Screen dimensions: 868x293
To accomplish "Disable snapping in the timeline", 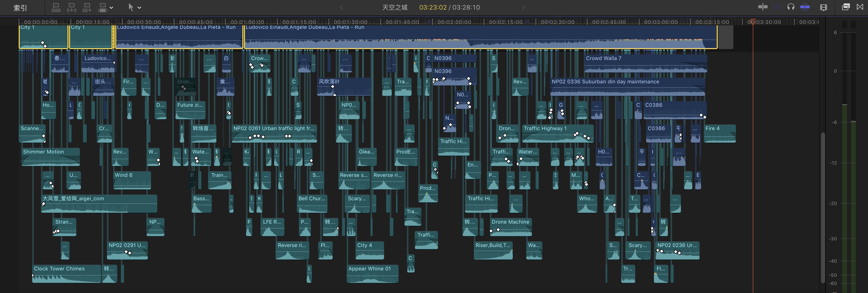I will (805, 7).
